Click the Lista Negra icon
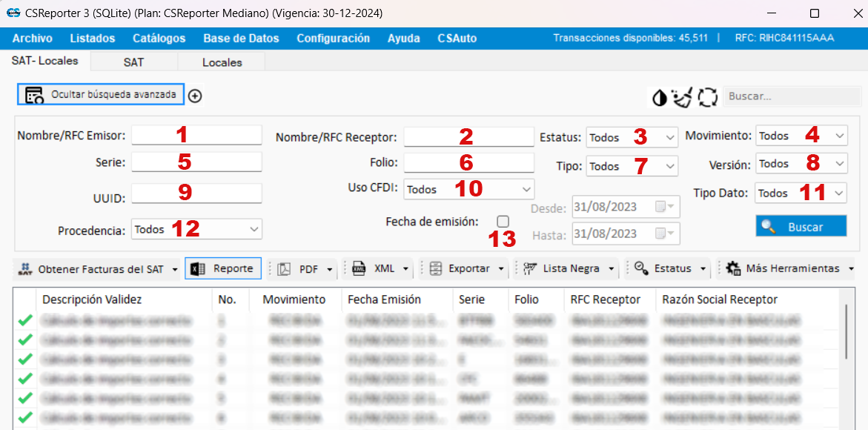This screenshot has height=430, width=868. tap(530, 268)
